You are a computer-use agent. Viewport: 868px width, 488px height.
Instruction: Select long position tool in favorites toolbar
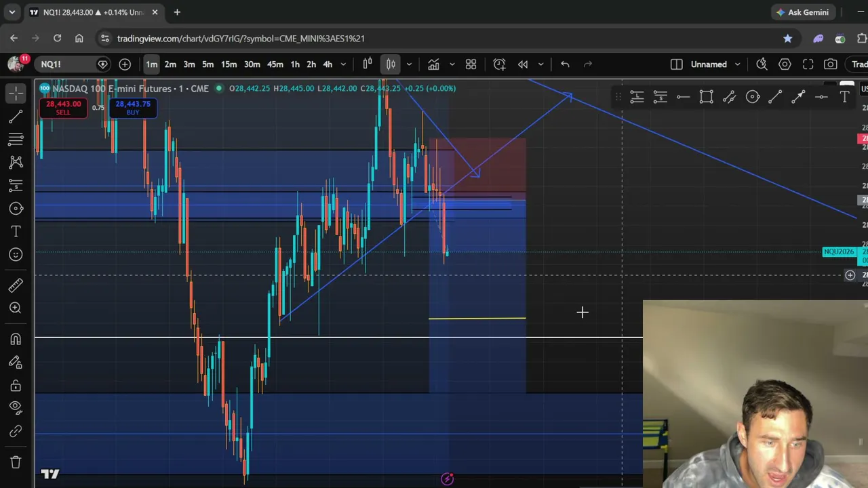[637, 97]
